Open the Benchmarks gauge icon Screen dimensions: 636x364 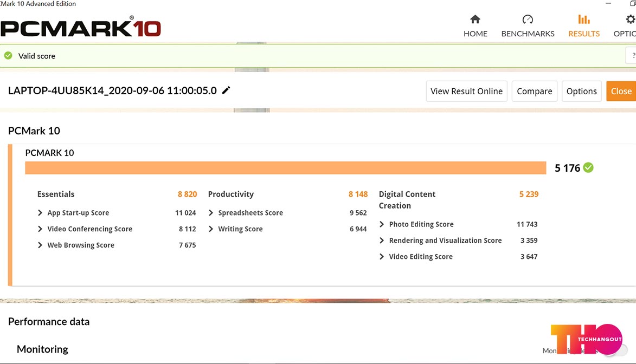click(528, 19)
